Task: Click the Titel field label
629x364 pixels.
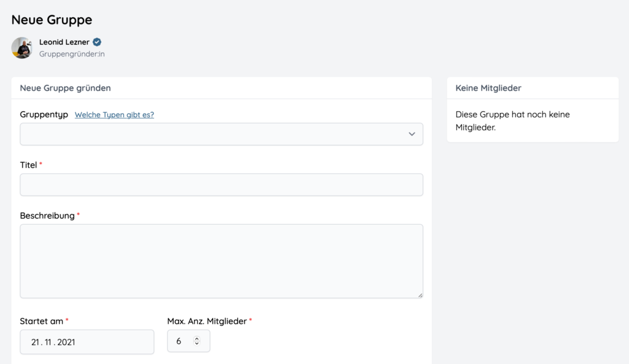Action: pos(28,165)
